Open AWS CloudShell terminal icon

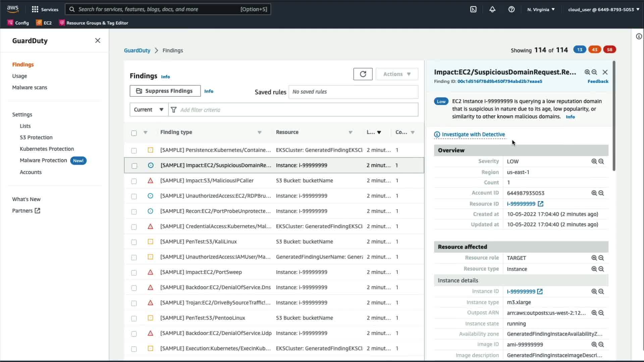[473, 9]
